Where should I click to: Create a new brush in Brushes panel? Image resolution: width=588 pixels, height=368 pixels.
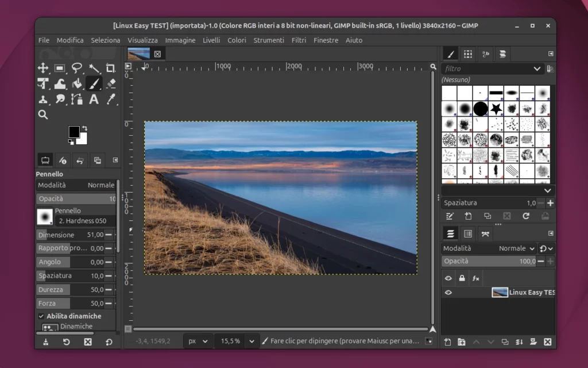tap(469, 216)
